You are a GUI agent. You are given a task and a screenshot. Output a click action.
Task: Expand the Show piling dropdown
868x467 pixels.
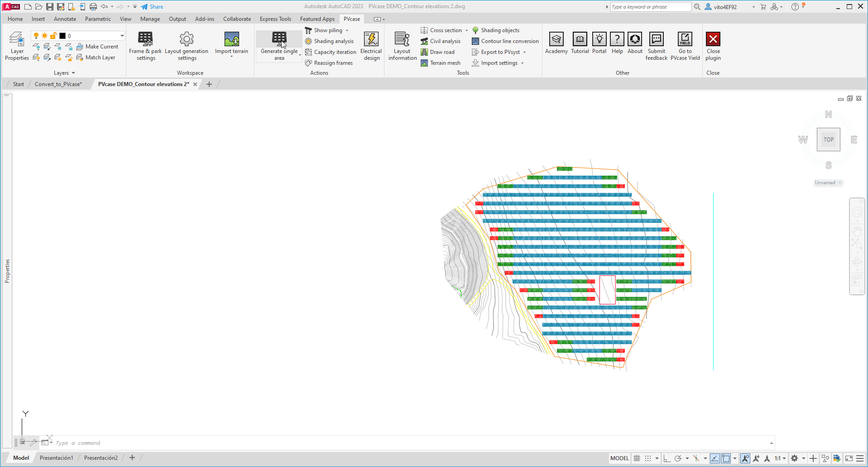point(346,30)
